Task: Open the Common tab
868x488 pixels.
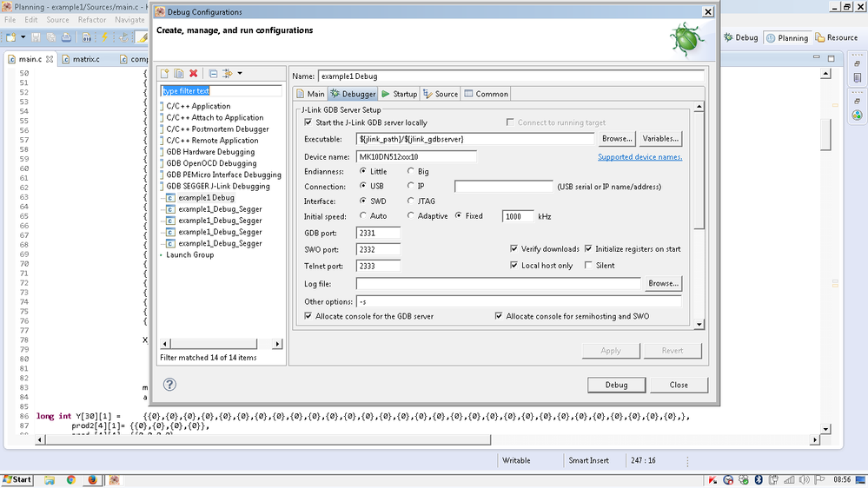Action: pos(486,94)
